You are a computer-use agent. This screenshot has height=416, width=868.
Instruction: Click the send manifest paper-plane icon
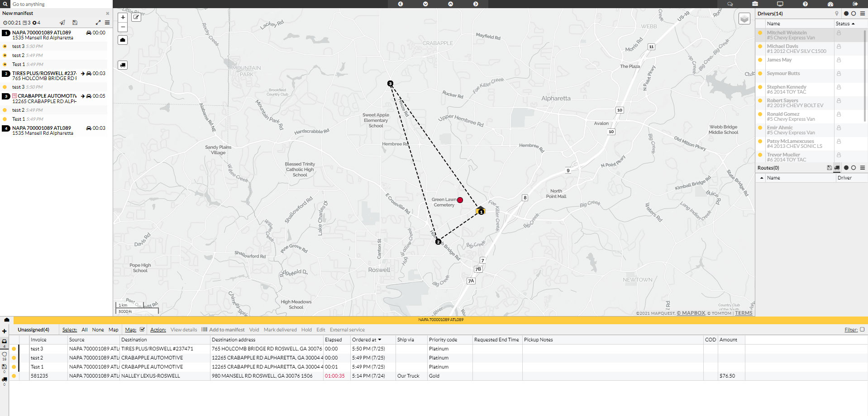point(62,23)
